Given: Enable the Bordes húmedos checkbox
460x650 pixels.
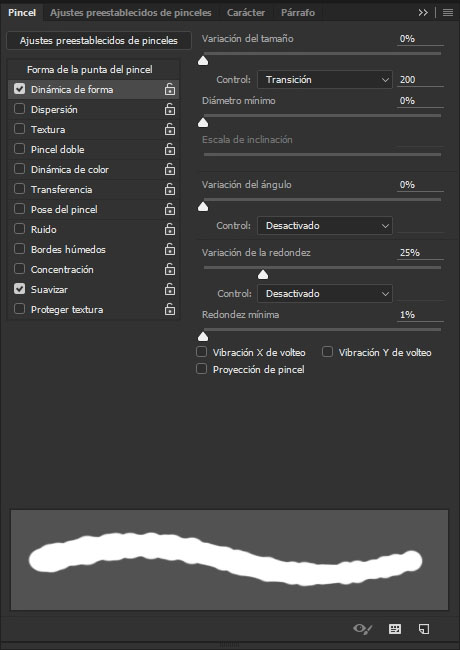Looking at the screenshot, I should [x=19, y=249].
